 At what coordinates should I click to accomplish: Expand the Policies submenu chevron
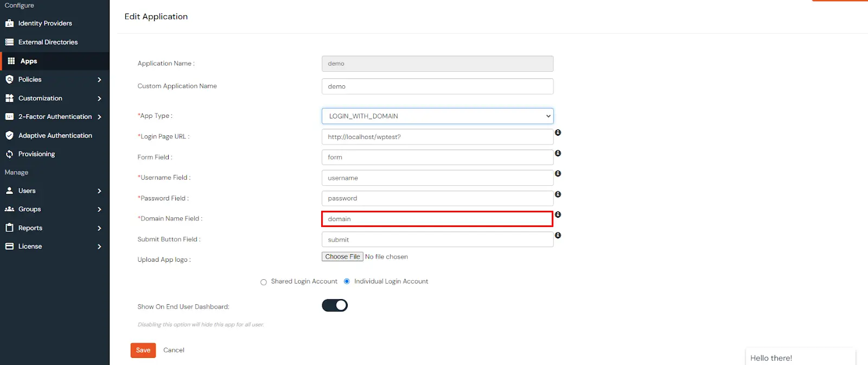click(x=99, y=80)
